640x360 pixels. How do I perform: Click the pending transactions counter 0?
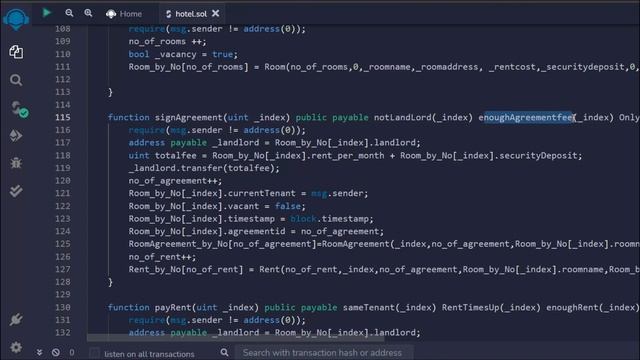pos(72,352)
